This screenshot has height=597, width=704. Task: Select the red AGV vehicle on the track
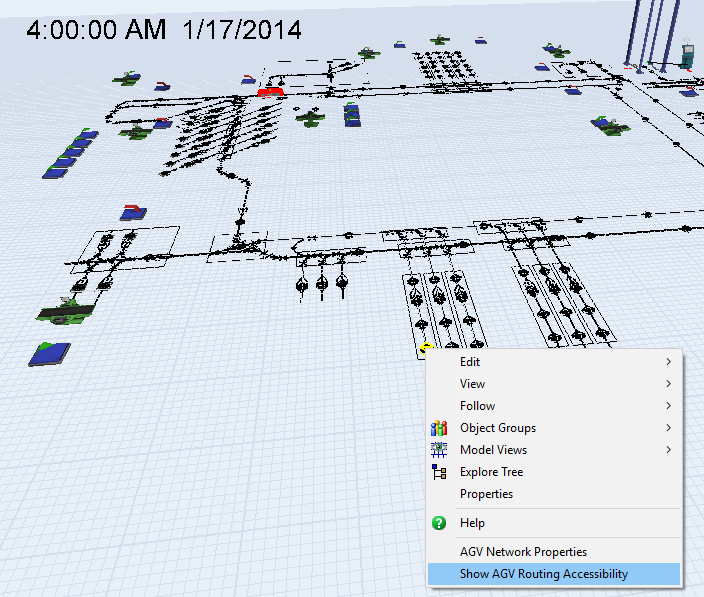270,92
